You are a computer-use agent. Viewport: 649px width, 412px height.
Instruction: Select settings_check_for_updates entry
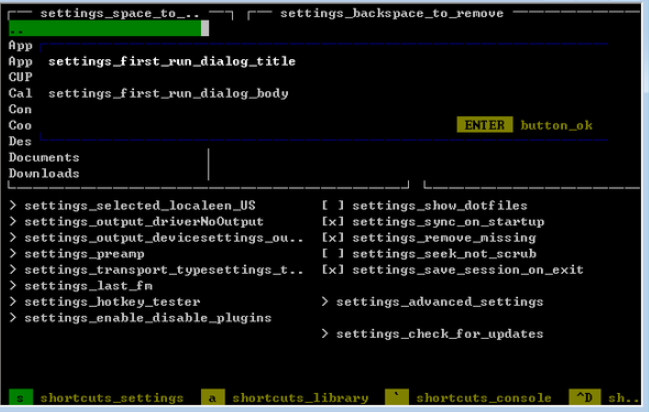pyautogui.click(x=433, y=334)
